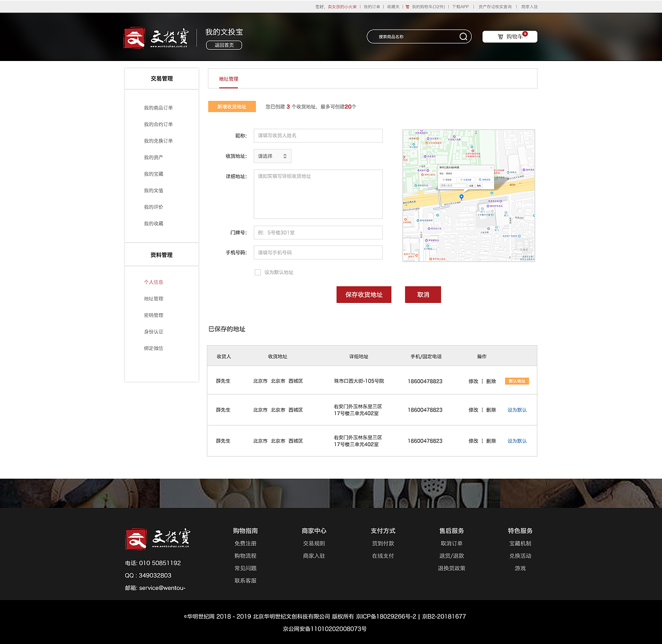The height and width of the screenshot is (644, 662).
Task: Focus the 详细地址 textarea
Action: 318,194
